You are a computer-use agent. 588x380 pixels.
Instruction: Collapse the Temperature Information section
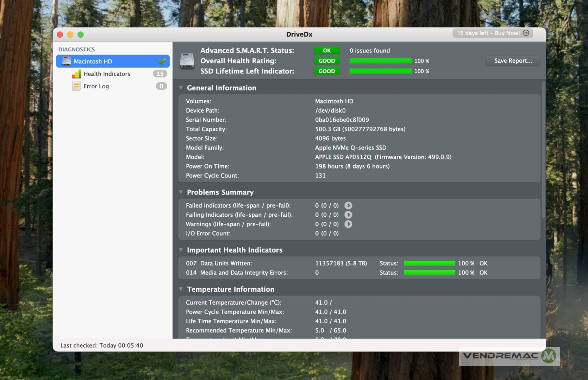181,289
